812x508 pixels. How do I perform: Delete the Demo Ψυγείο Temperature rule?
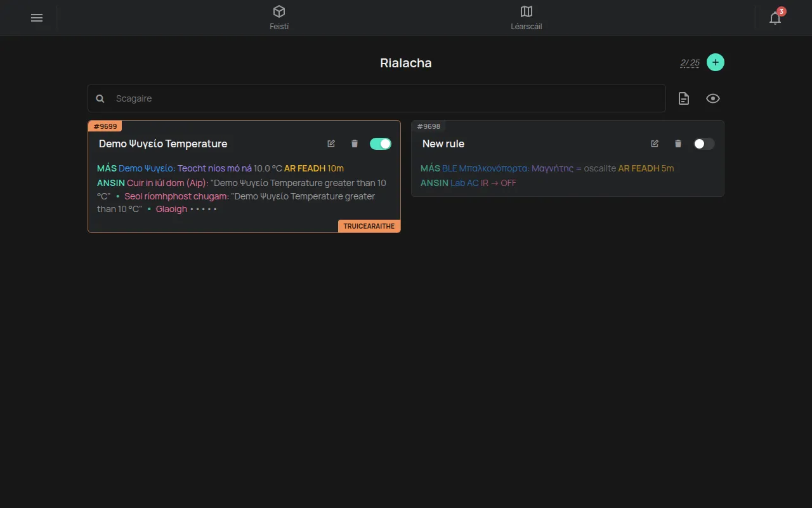point(355,144)
